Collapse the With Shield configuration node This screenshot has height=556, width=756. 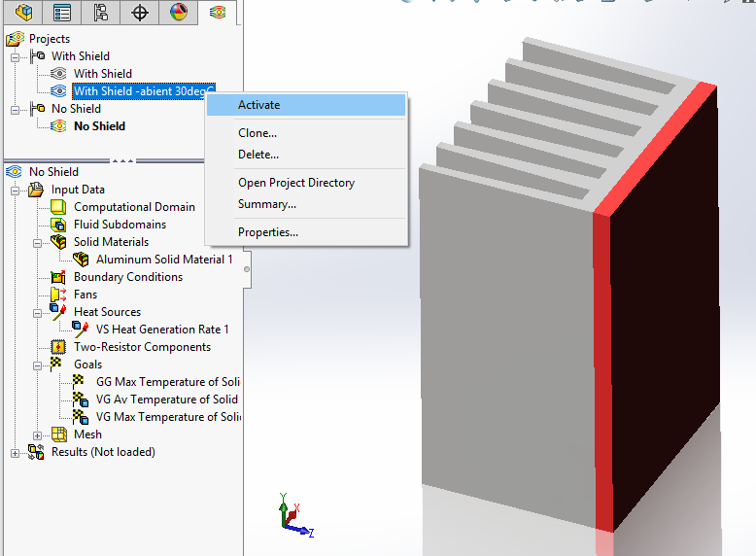pos(16,56)
